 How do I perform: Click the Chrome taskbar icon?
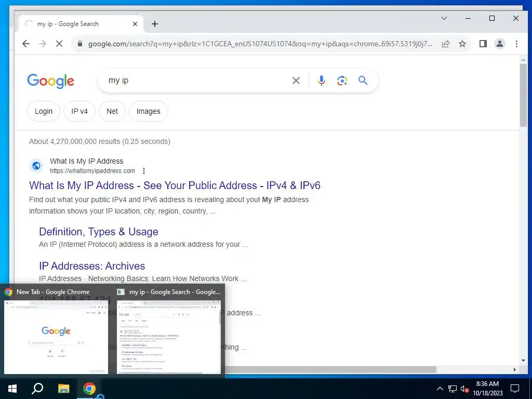pyautogui.click(x=89, y=389)
